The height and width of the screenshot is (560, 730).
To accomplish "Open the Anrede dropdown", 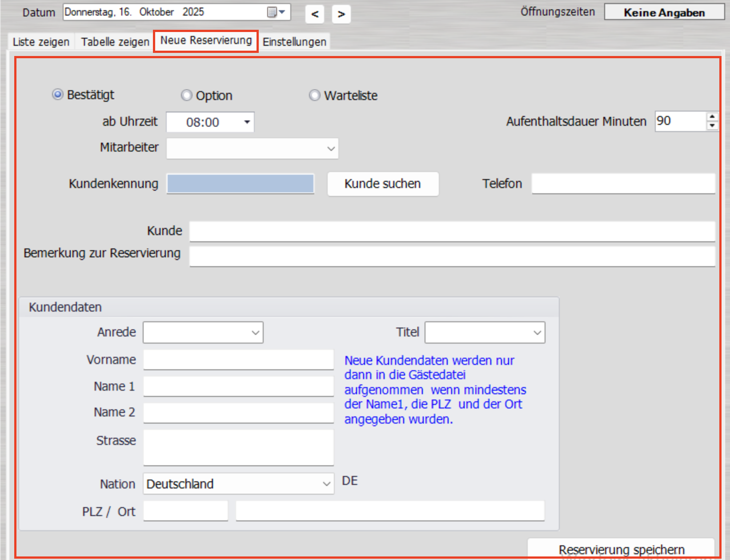I will click(x=255, y=333).
